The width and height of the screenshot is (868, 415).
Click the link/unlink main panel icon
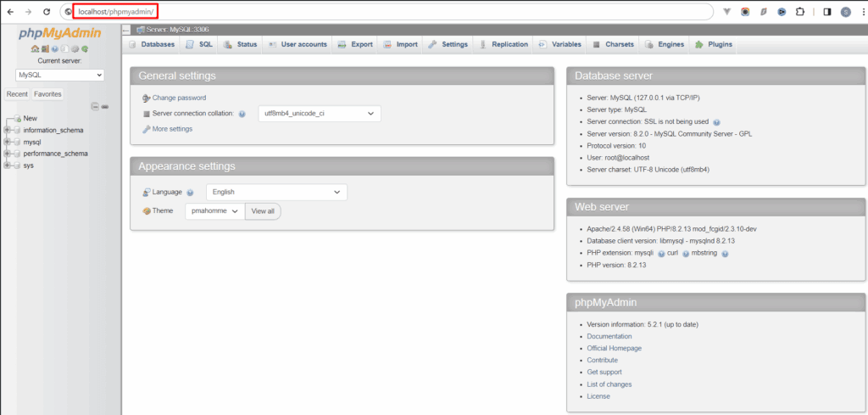(105, 106)
